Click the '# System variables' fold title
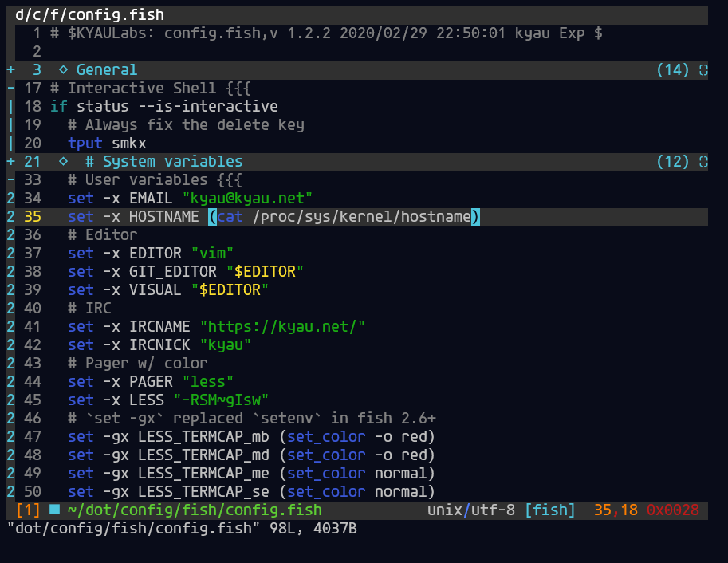 (164, 162)
